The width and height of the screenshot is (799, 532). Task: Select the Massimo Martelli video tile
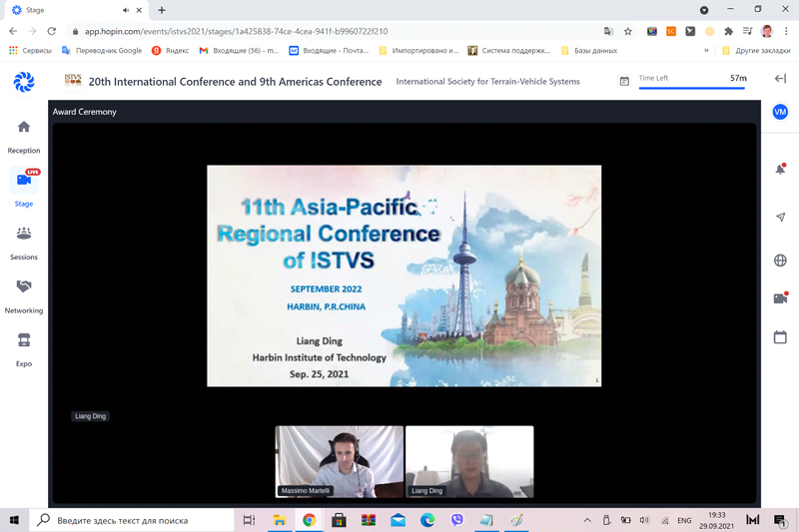pos(340,461)
